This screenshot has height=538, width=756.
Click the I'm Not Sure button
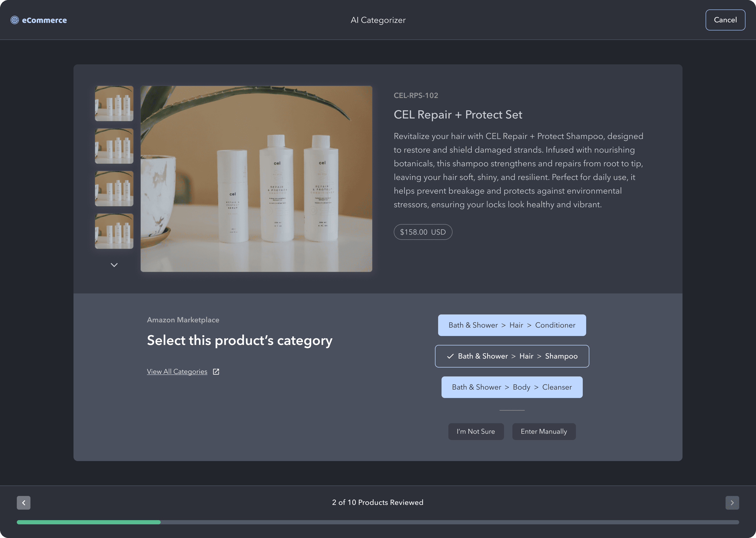(476, 432)
